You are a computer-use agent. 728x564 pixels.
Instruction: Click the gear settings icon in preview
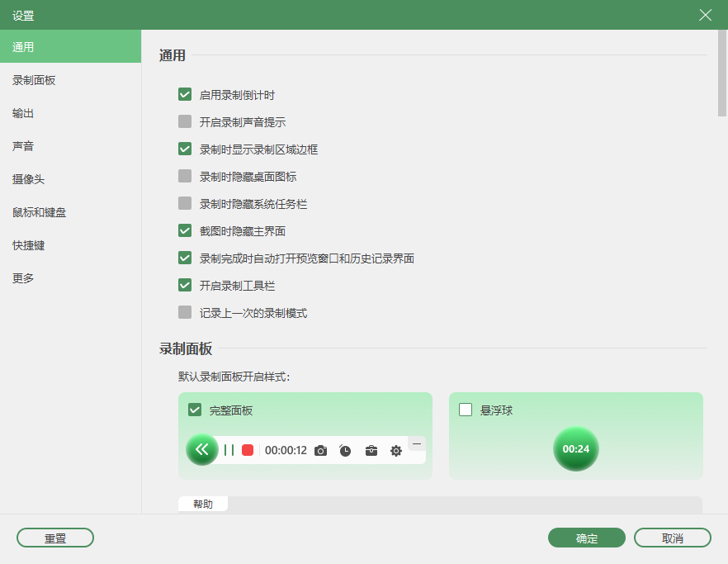396,451
